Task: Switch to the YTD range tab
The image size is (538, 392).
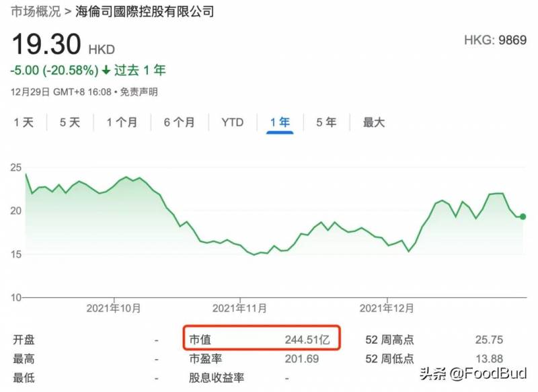Action: click(x=232, y=122)
